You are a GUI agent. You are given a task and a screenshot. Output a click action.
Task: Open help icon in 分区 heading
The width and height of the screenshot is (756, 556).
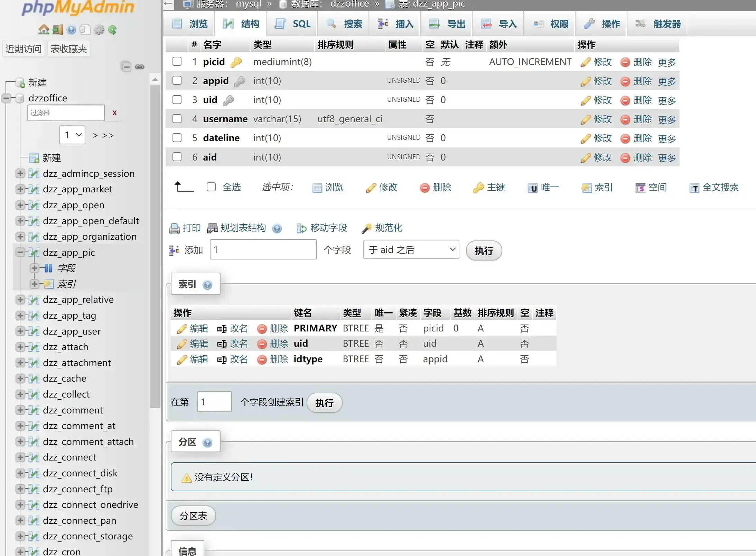click(207, 443)
